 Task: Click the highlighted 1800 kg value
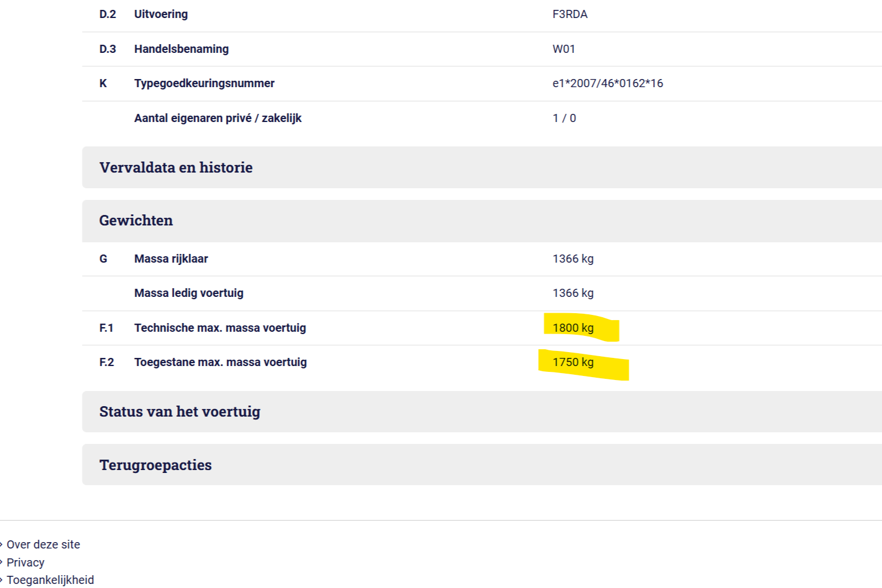pos(573,328)
